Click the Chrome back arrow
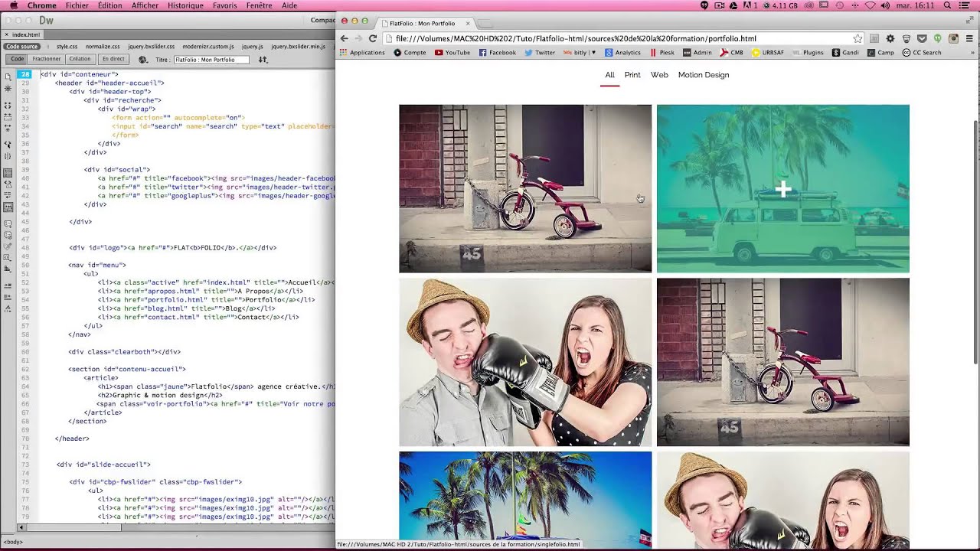The image size is (980, 551). coord(344,38)
